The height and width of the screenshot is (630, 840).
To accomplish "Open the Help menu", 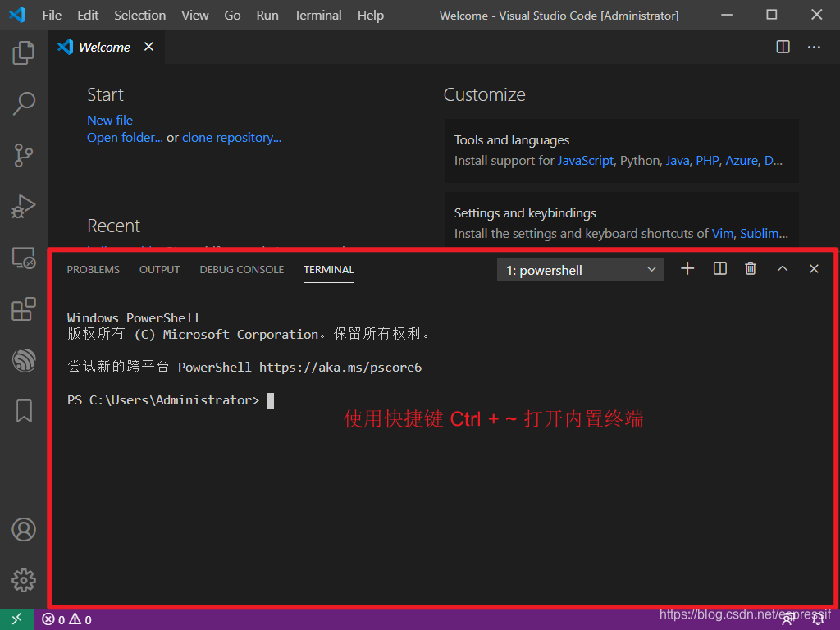I will (371, 16).
